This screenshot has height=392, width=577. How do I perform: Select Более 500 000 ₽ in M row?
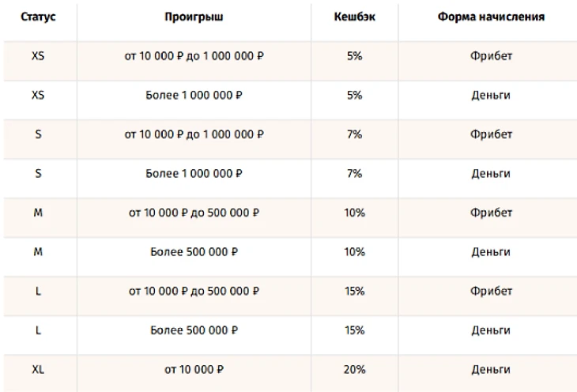pyautogui.click(x=194, y=252)
